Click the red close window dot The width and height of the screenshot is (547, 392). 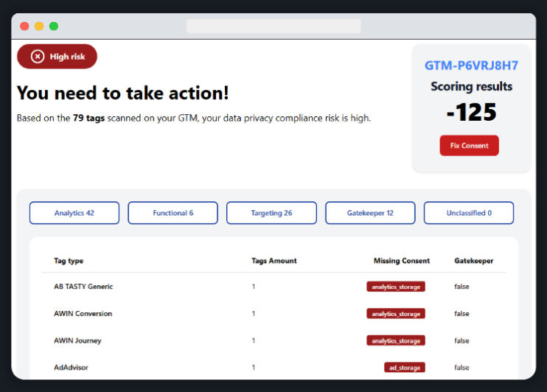point(24,26)
